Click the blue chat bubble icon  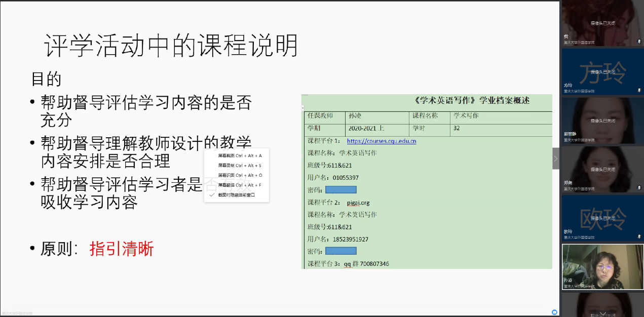point(554,312)
